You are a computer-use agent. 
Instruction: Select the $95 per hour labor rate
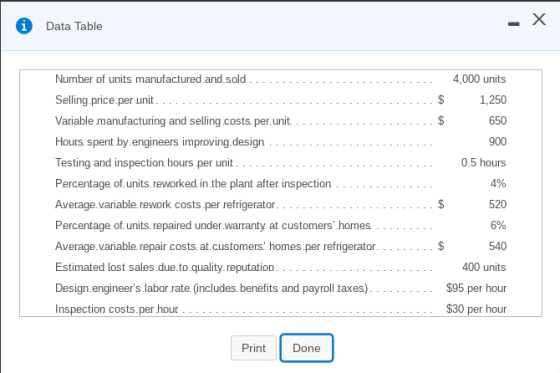point(476,288)
